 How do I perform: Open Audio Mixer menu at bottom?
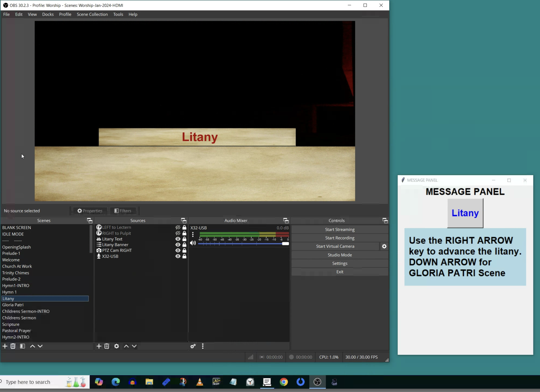(203, 346)
